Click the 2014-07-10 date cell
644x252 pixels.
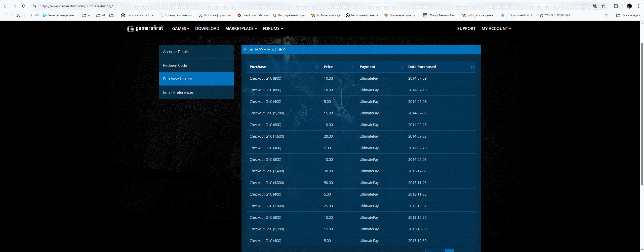(417, 90)
